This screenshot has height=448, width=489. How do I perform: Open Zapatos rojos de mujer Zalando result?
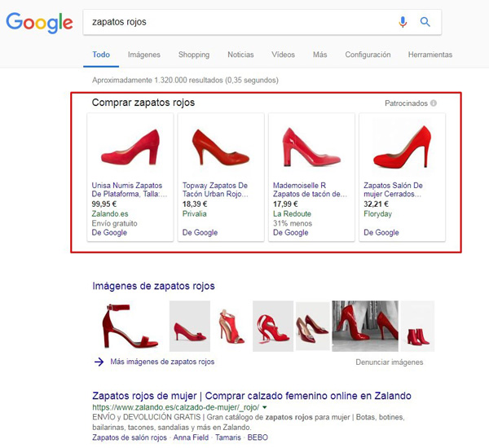click(252, 395)
